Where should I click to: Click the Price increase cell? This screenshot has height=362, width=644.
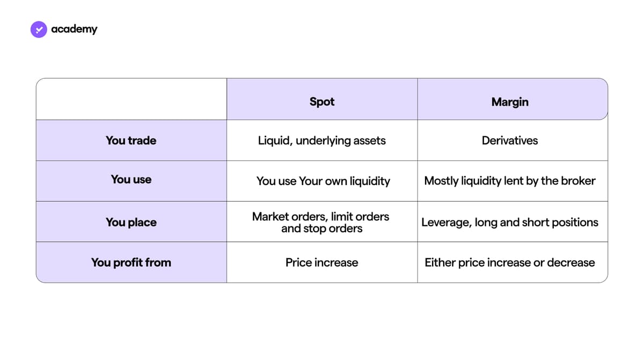click(322, 262)
